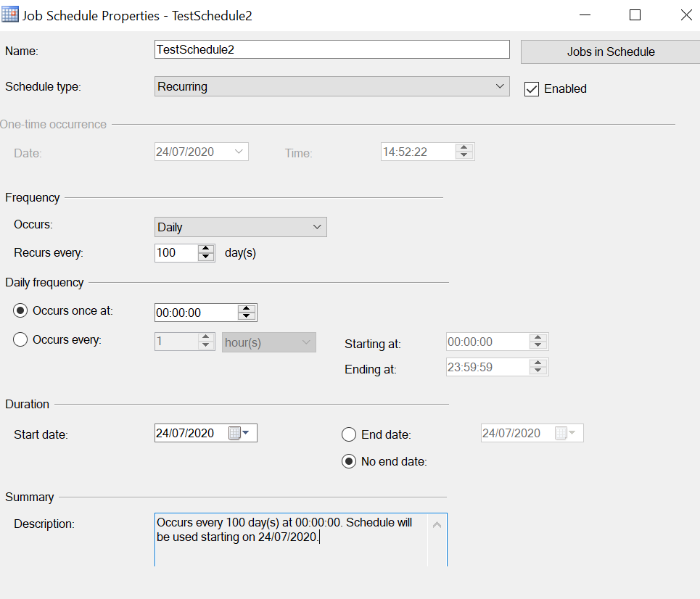Decrease the Ending at time value
This screenshot has width=700, height=599.
click(x=538, y=371)
